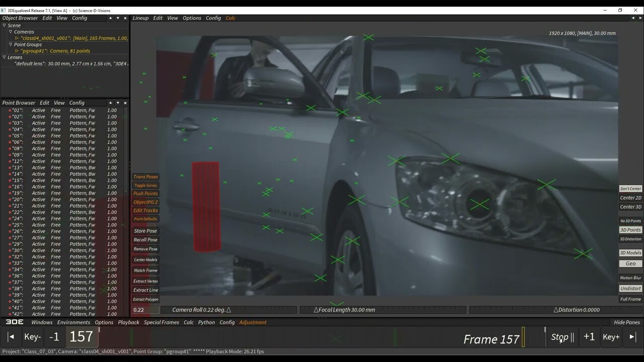Enable Geo display mode
Viewport: 644px width, 362px height.
point(630,263)
